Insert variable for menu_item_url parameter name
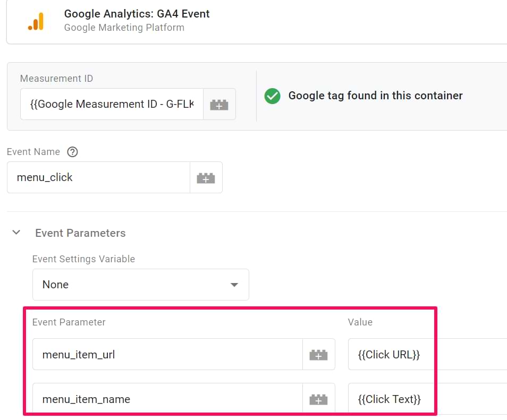The height and width of the screenshot is (420, 507). click(318, 355)
